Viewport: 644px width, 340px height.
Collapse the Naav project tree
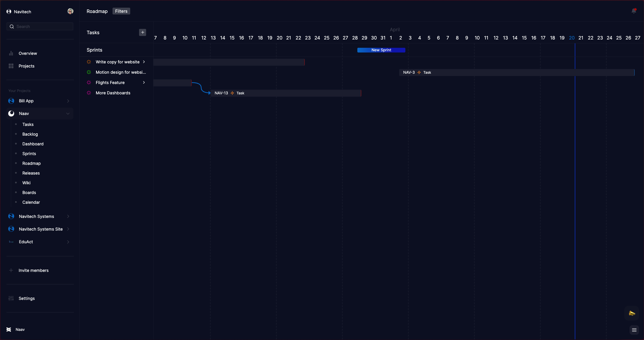coord(68,114)
